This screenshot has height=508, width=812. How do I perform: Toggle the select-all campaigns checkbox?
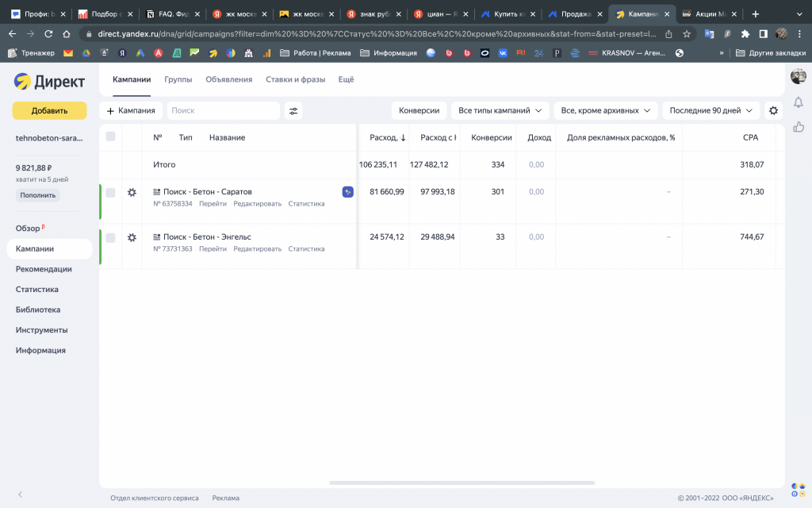(110, 137)
